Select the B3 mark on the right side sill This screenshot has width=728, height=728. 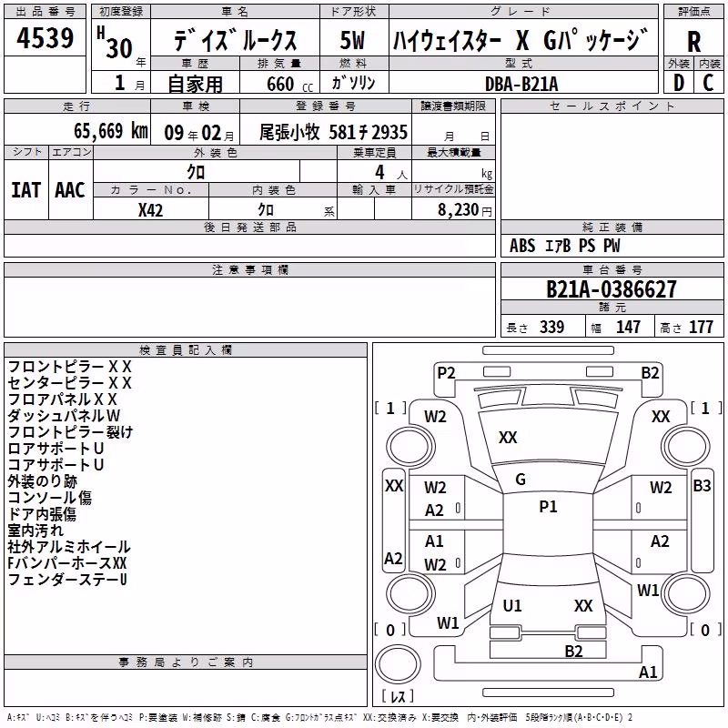(702, 486)
